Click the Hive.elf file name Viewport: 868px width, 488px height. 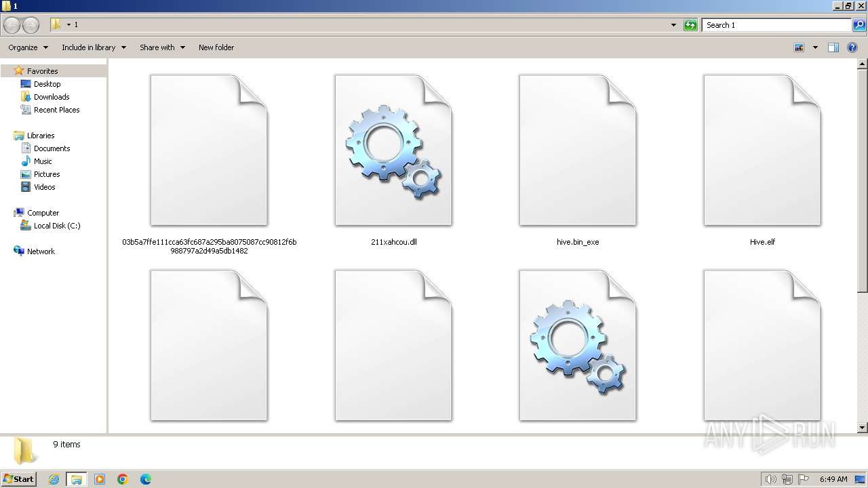pos(762,242)
